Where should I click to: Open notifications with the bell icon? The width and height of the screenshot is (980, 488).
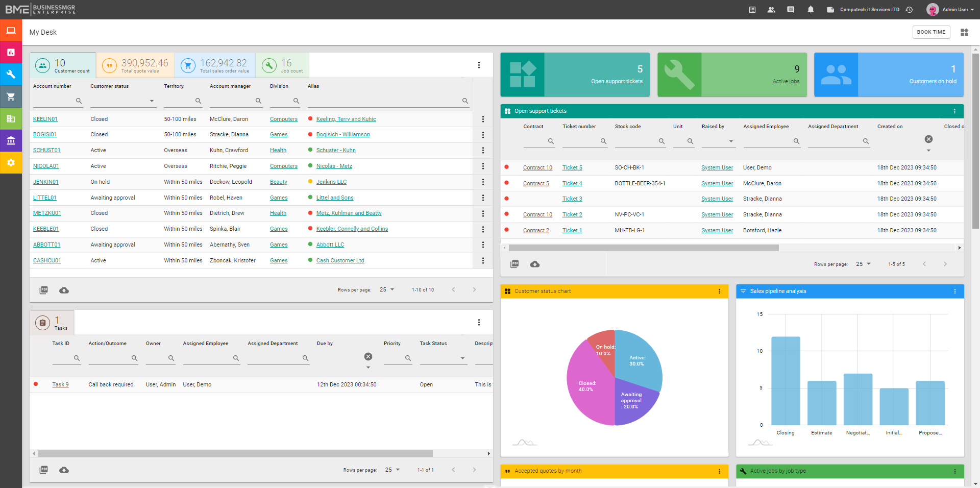[x=811, y=10]
